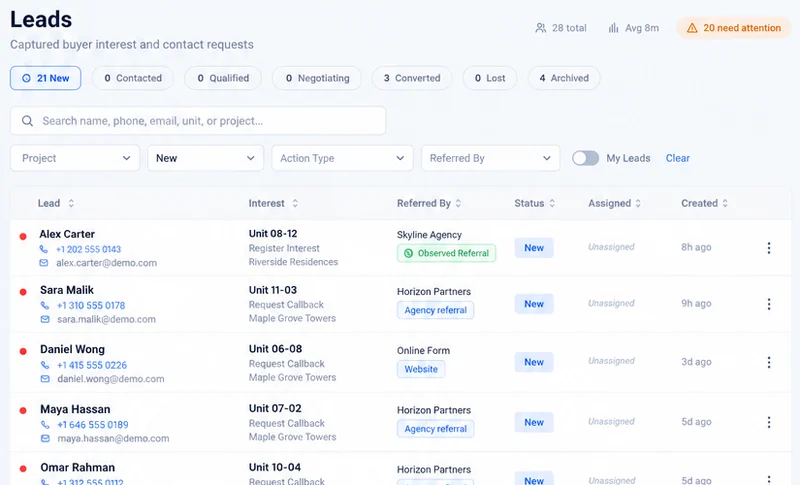Click red attention dot beside Alex Carter
The width and height of the screenshot is (800, 485).
[x=23, y=236]
